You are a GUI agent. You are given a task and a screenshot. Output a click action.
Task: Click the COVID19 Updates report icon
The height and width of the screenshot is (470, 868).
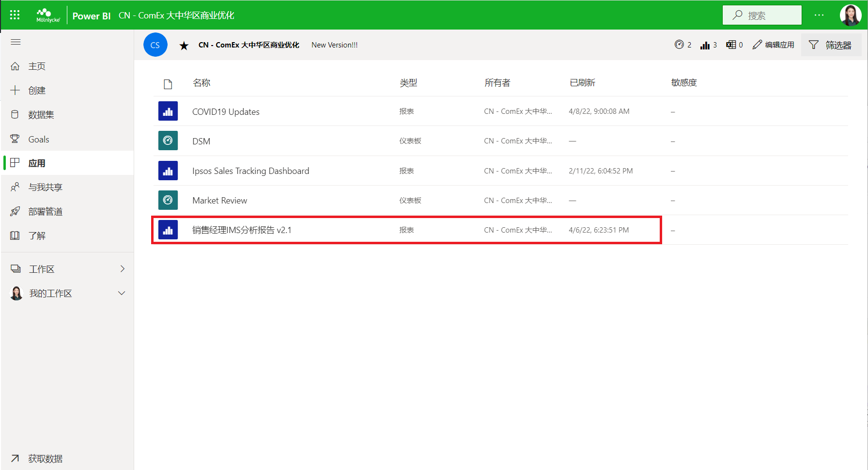point(168,111)
